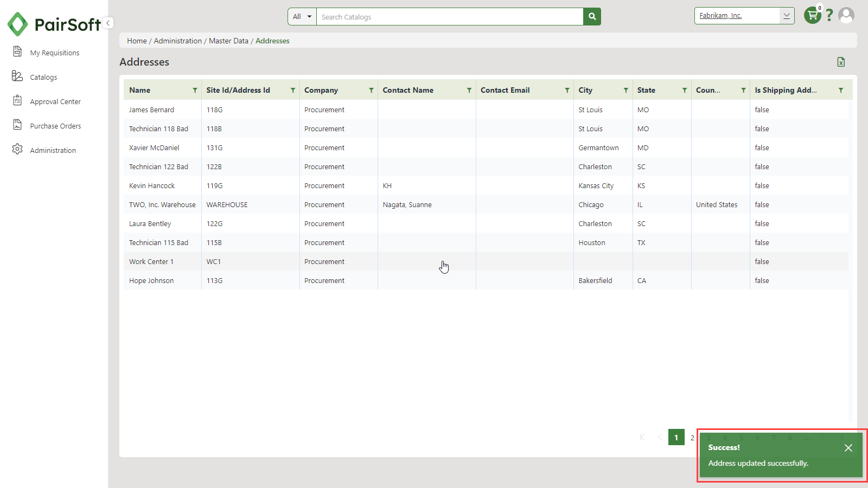Image resolution: width=868 pixels, height=488 pixels.
Task: Open the shopping cart
Action: (812, 15)
